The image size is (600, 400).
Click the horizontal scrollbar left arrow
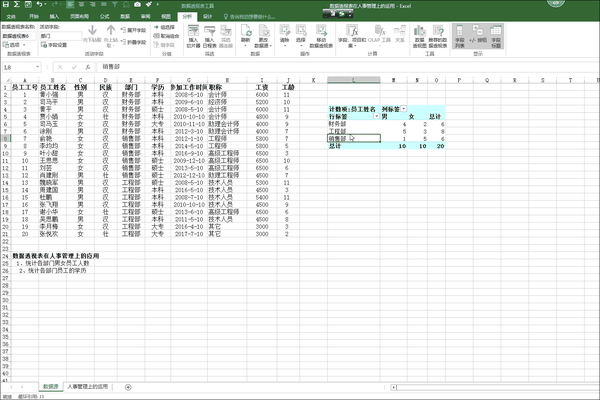[x=393, y=387]
